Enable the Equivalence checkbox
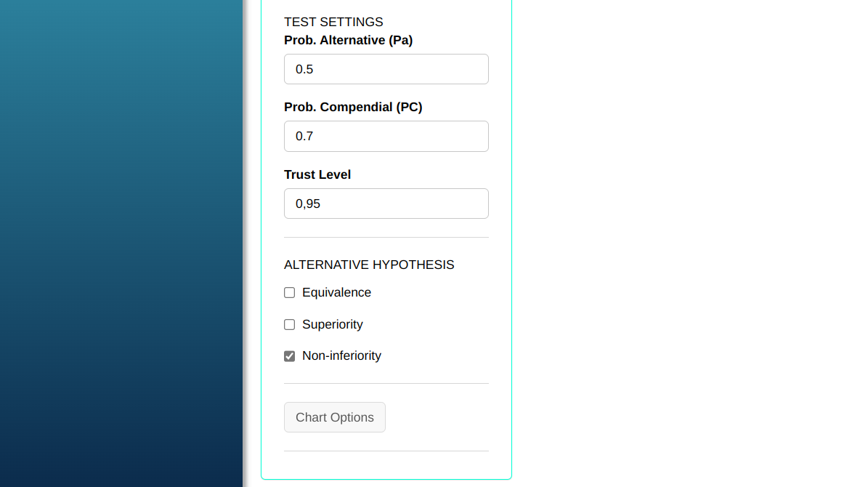 pyautogui.click(x=289, y=293)
